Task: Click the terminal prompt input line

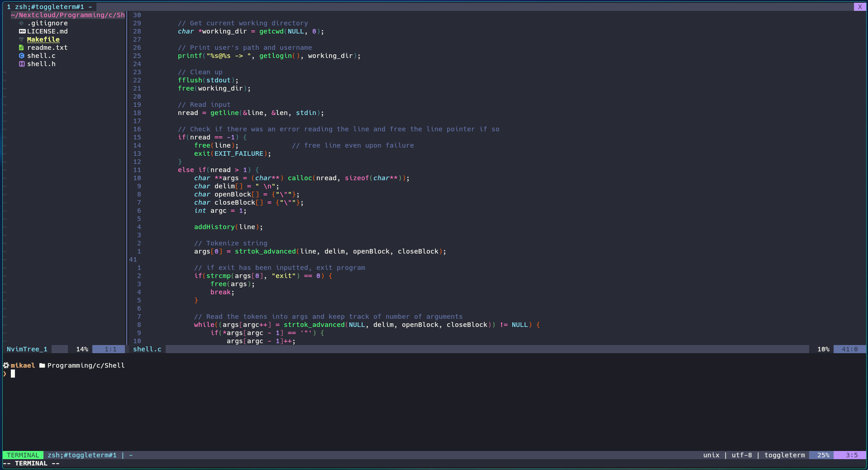Action: pos(14,374)
